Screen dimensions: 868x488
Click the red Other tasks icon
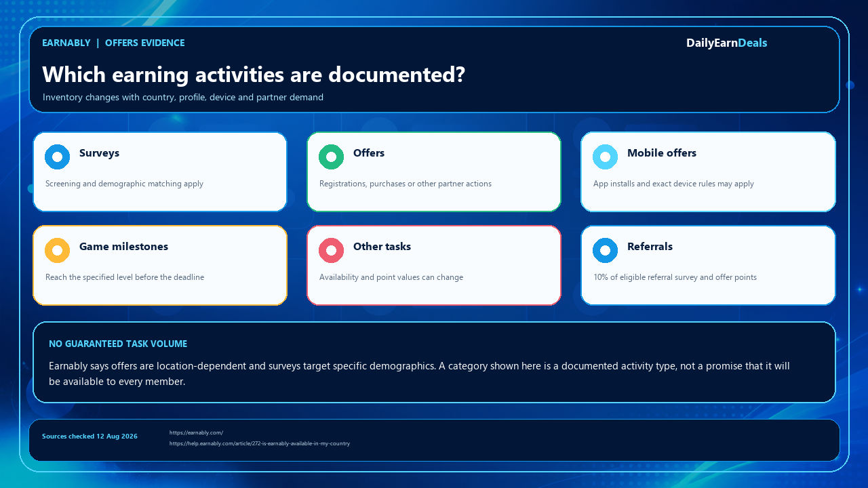click(331, 251)
